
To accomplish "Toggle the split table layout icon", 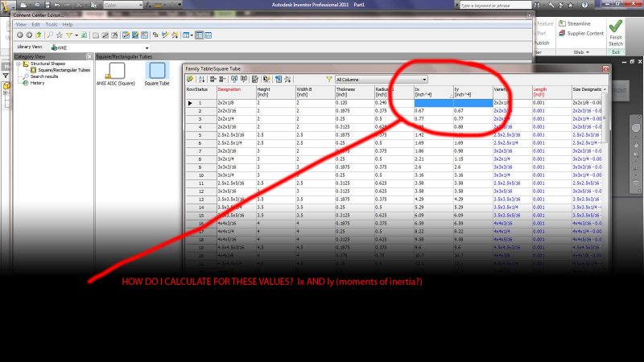I will point(208,35).
